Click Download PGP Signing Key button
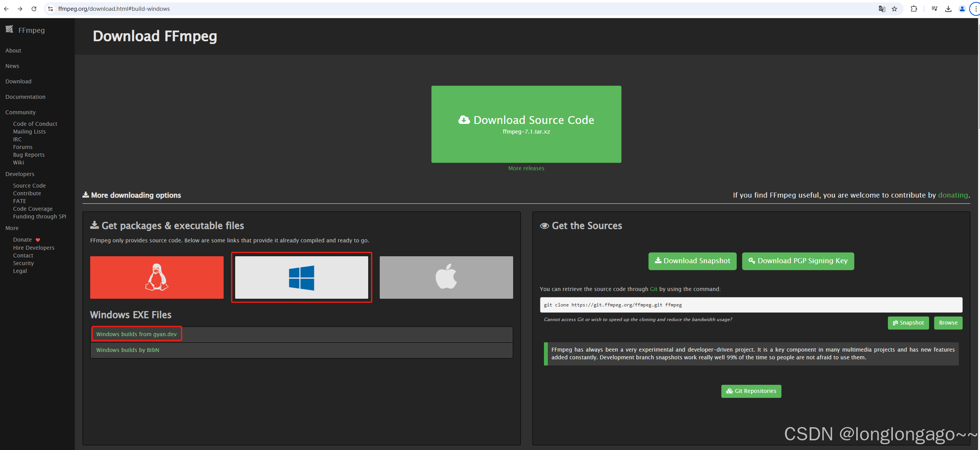980x450 pixels. 798,261
